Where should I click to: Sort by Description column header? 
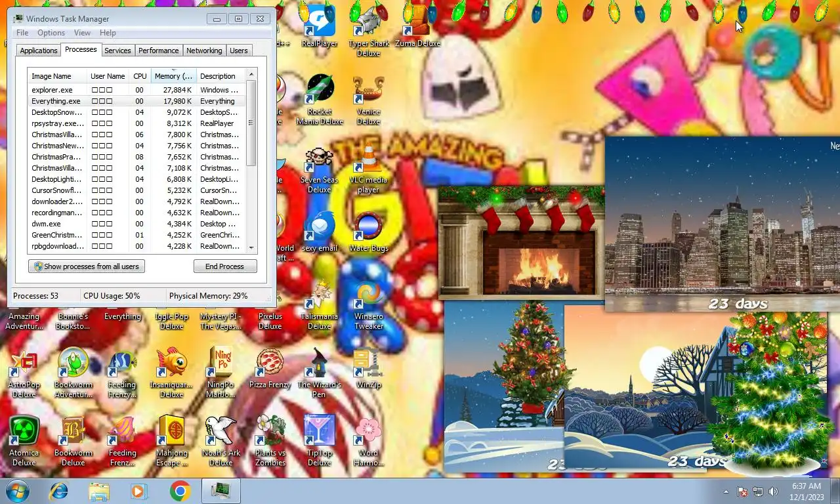click(x=221, y=76)
